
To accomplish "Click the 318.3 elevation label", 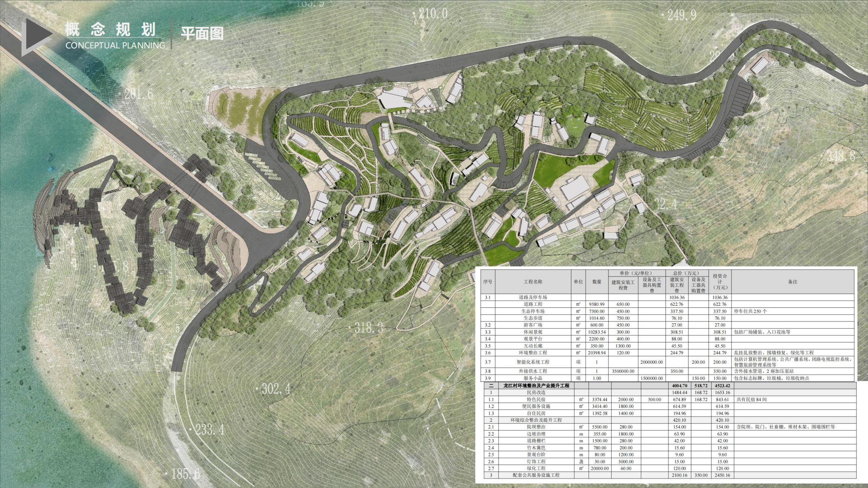I will [369, 327].
